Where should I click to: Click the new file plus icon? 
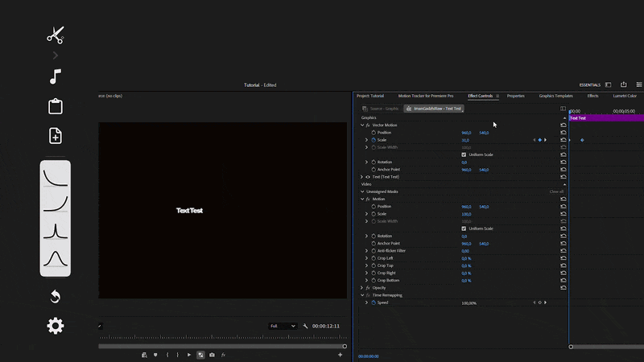(56, 136)
